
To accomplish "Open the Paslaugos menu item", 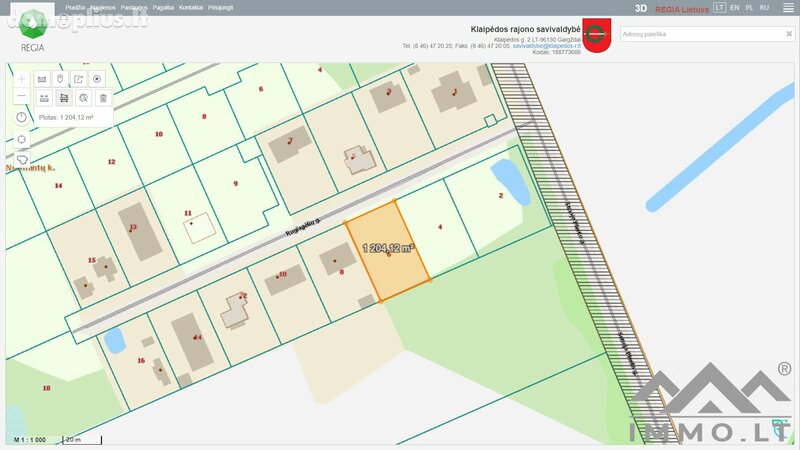I will (134, 8).
